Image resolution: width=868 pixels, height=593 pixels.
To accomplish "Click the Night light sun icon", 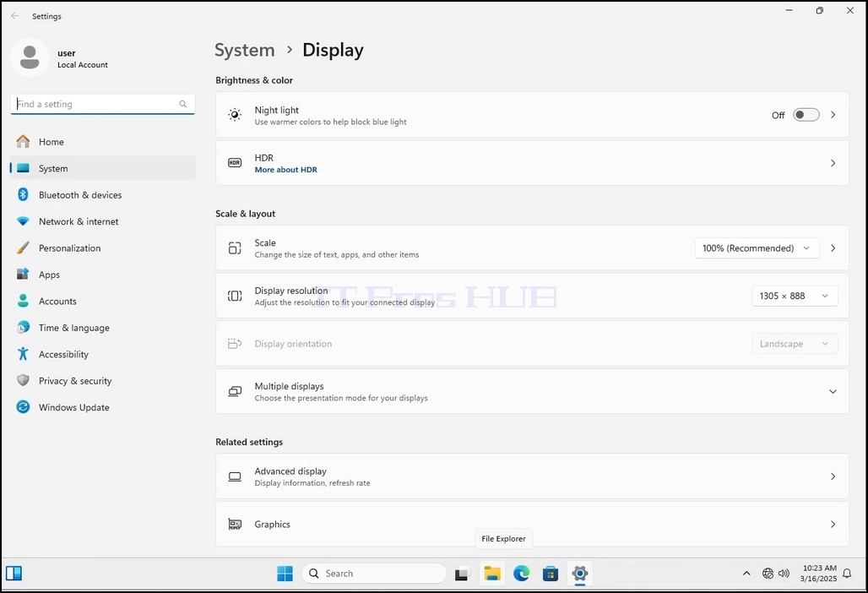I will click(235, 115).
